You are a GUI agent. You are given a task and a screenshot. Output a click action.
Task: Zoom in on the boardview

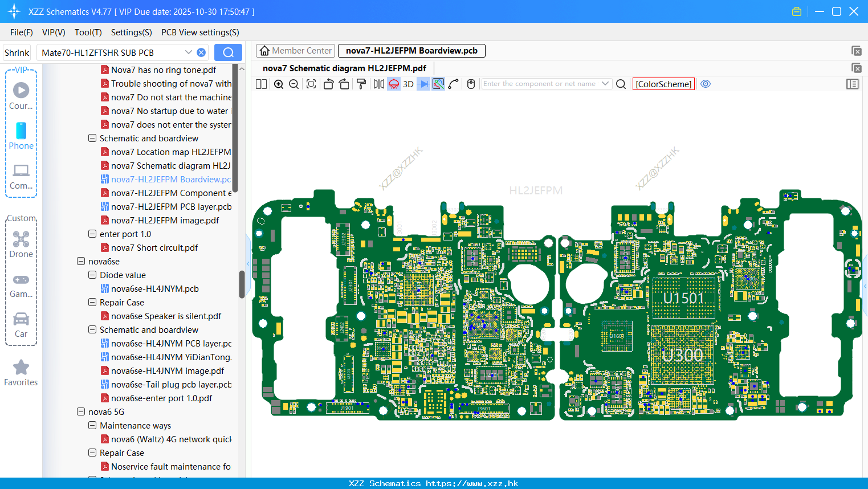[x=279, y=84]
